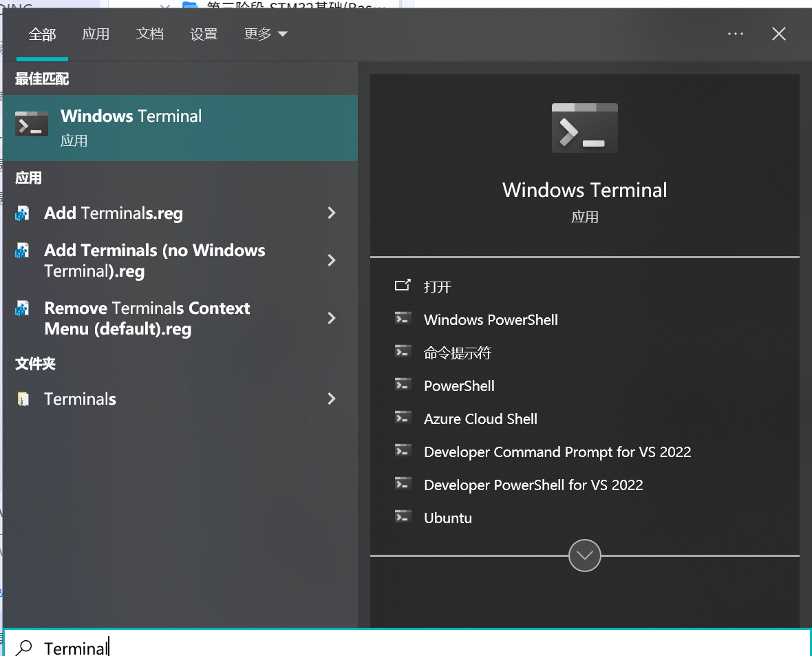The image size is (812, 656).
Task: Switch to the 应用 tab
Action: [96, 34]
